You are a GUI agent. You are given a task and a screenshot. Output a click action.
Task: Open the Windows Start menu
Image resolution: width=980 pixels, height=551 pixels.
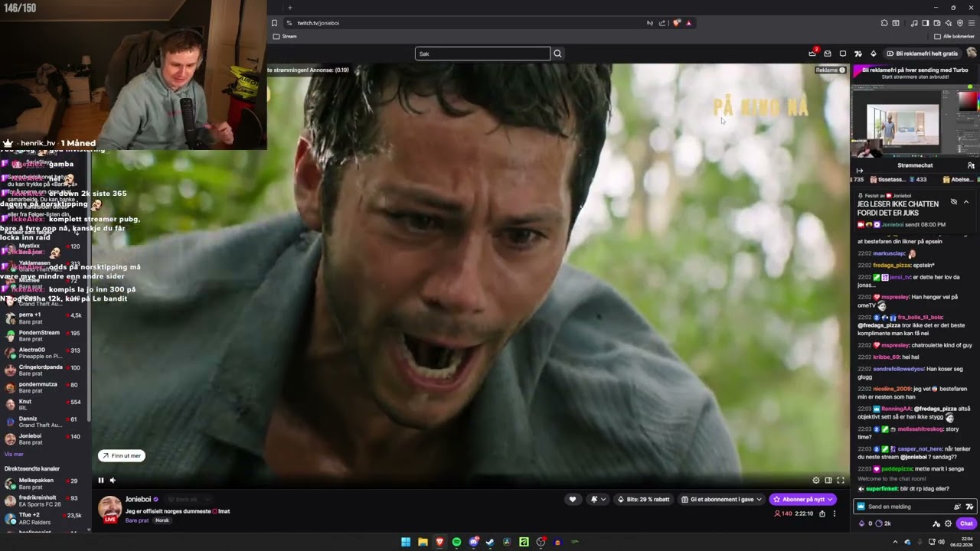(x=406, y=542)
